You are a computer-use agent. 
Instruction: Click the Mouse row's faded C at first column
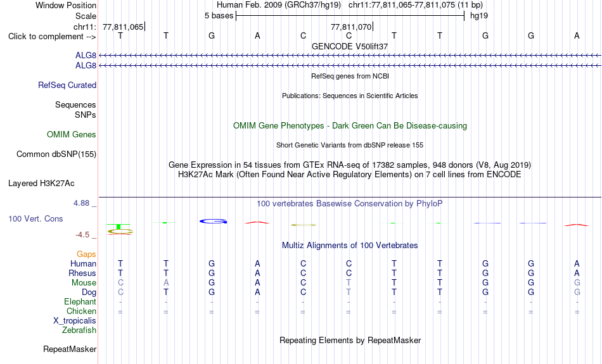point(120,283)
